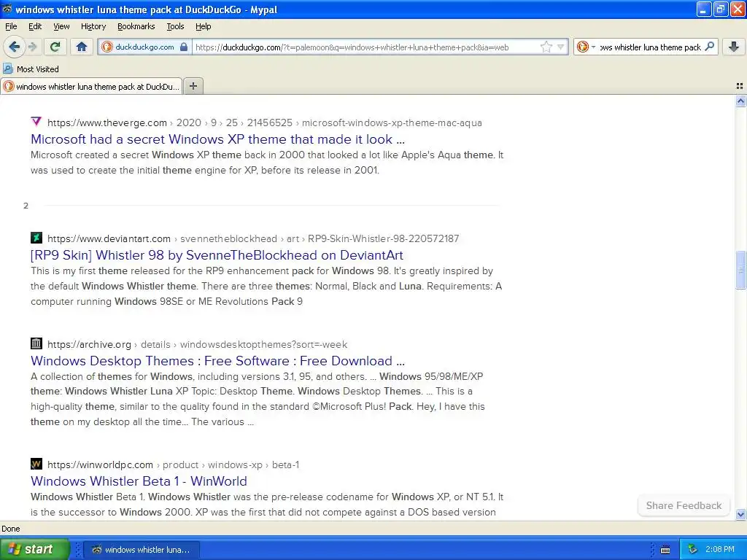
Task: Click the vertical scrollbar thumb
Action: point(740,270)
